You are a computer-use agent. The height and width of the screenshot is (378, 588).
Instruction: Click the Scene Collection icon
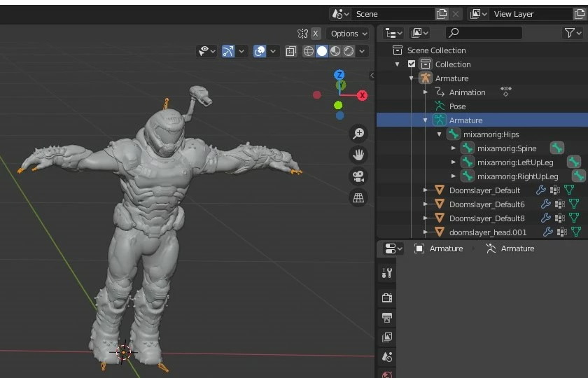click(398, 50)
